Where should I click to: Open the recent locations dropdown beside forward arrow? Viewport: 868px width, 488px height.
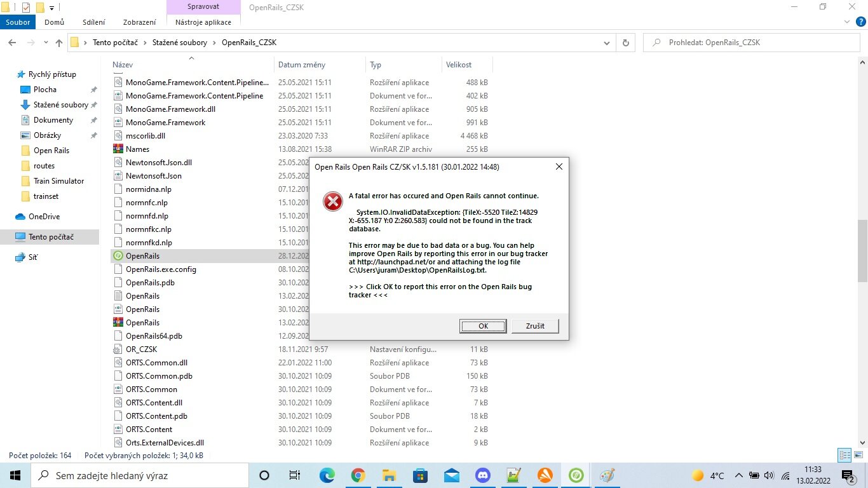(45, 43)
